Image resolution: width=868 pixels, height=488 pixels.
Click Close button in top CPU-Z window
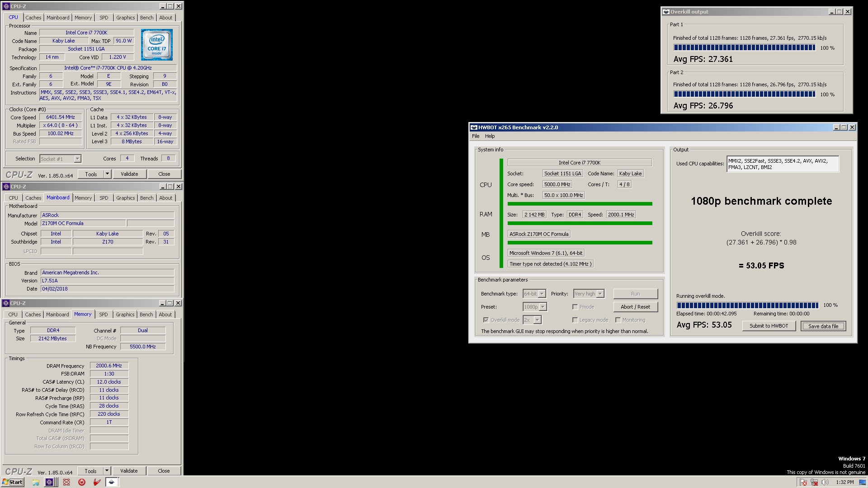pyautogui.click(x=164, y=174)
